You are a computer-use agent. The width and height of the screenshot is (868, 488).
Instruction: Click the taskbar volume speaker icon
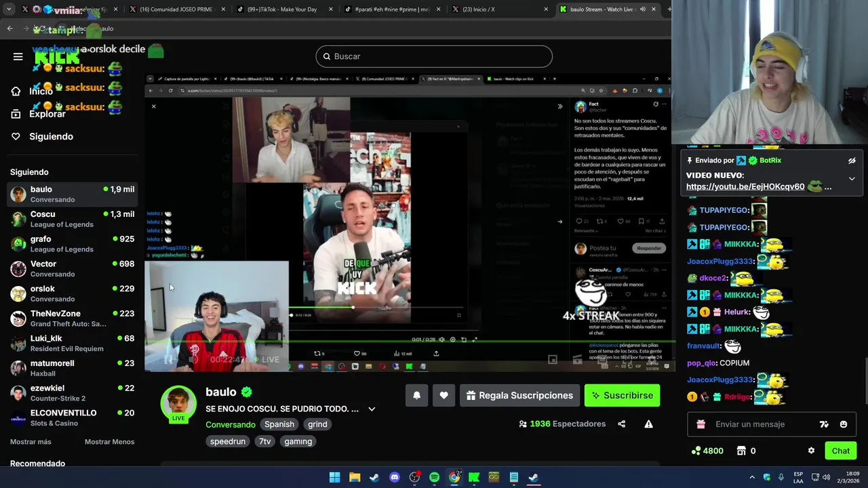pos(826,477)
